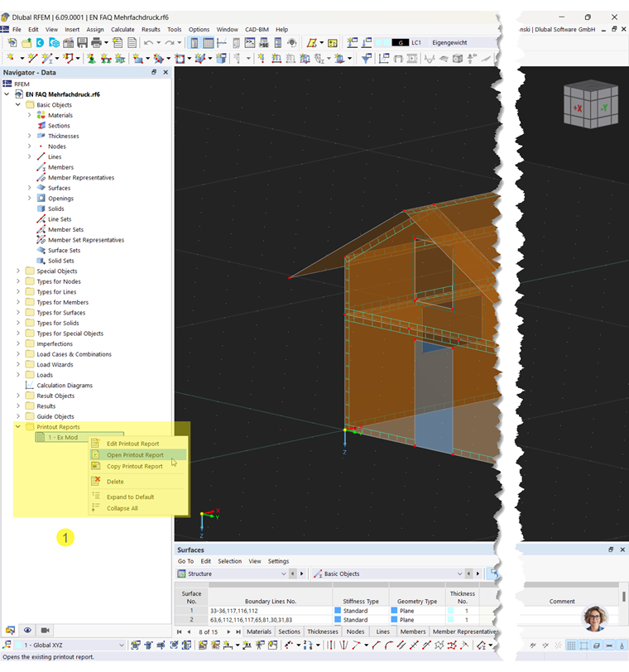Click Plane geometry color swatch in row 2
Image resolution: width=629 pixels, height=672 pixels.
[394, 620]
